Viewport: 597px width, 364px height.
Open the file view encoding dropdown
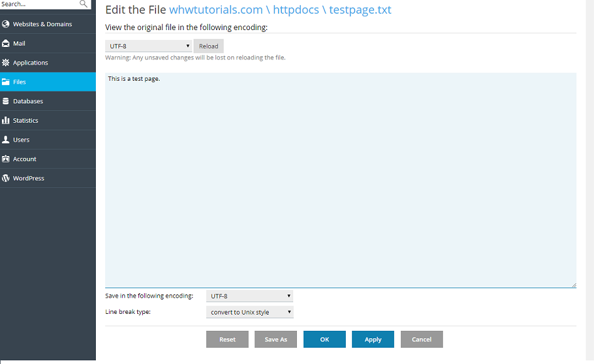(x=148, y=46)
